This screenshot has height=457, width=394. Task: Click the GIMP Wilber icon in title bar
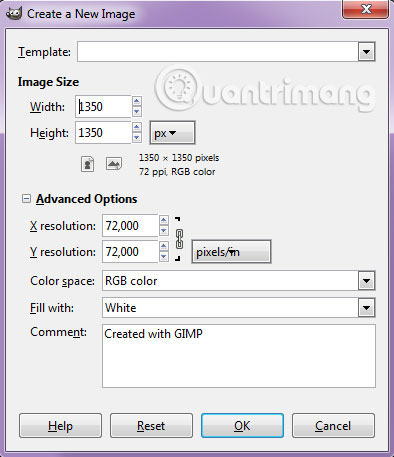14,14
